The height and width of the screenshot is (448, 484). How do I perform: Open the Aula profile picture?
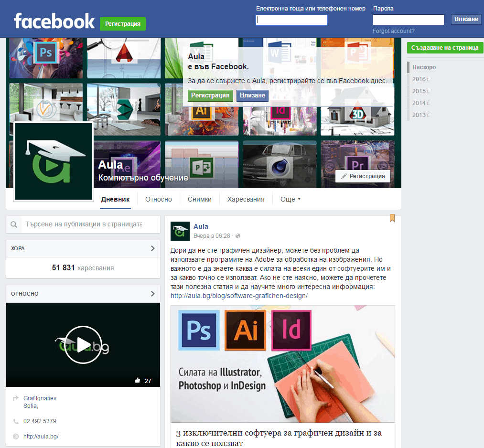point(54,161)
